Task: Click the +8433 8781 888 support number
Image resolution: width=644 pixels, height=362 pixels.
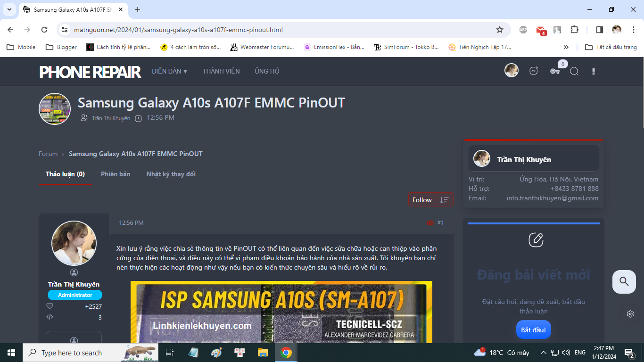Action: (574, 189)
